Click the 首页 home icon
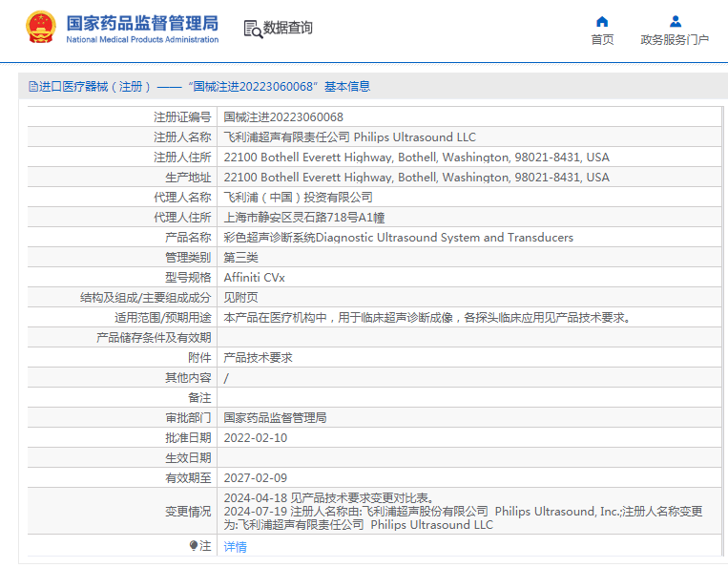728x568 pixels. tap(602, 22)
